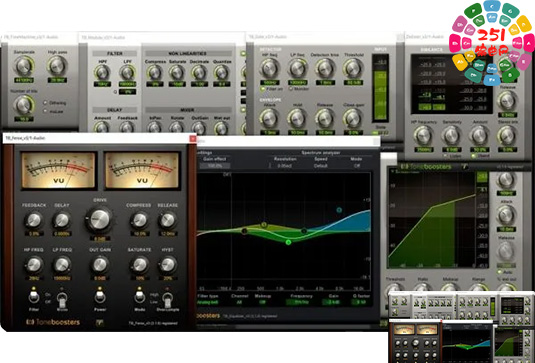The image size is (535, 363).
Task: Click the Hold knob in Gate envelope
Action: coord(297,118)
